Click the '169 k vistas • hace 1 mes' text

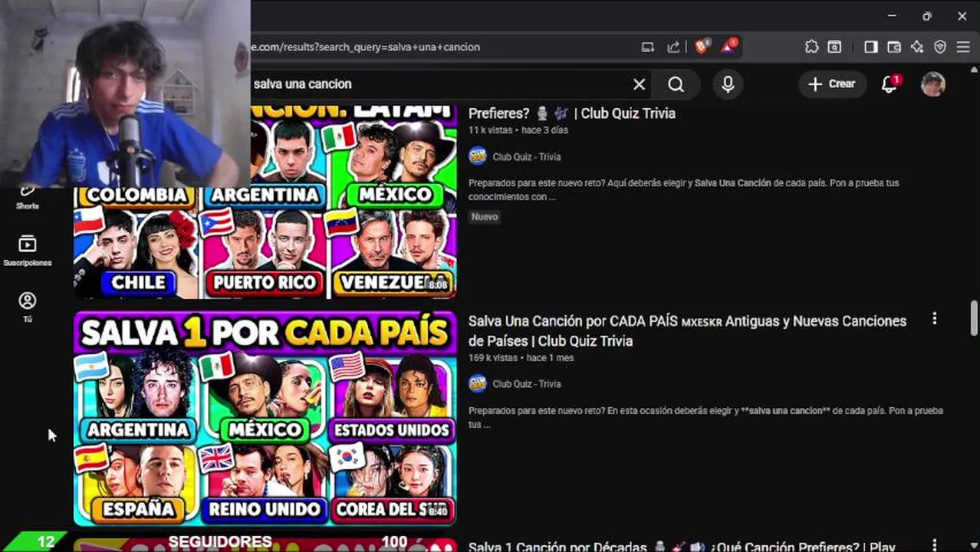point(521,358)
